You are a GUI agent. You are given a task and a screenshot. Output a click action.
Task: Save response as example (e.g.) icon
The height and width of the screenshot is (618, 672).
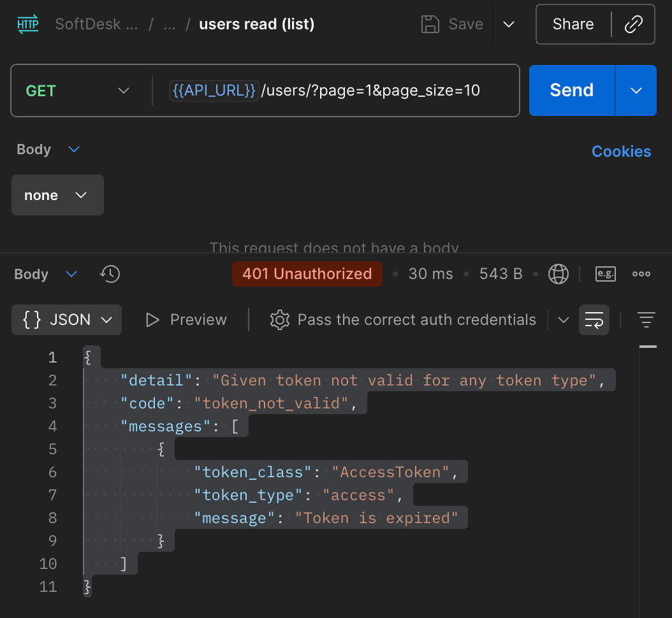point(605,274)
